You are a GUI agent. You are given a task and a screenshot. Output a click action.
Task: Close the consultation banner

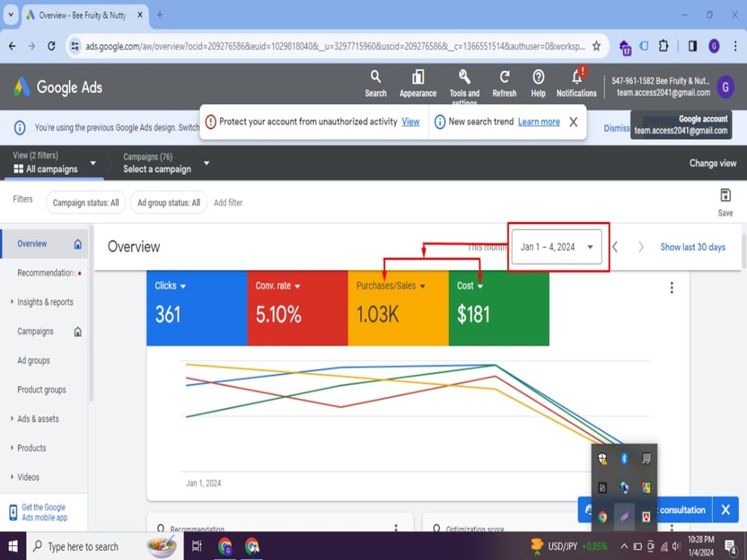[x=725, y=509]
